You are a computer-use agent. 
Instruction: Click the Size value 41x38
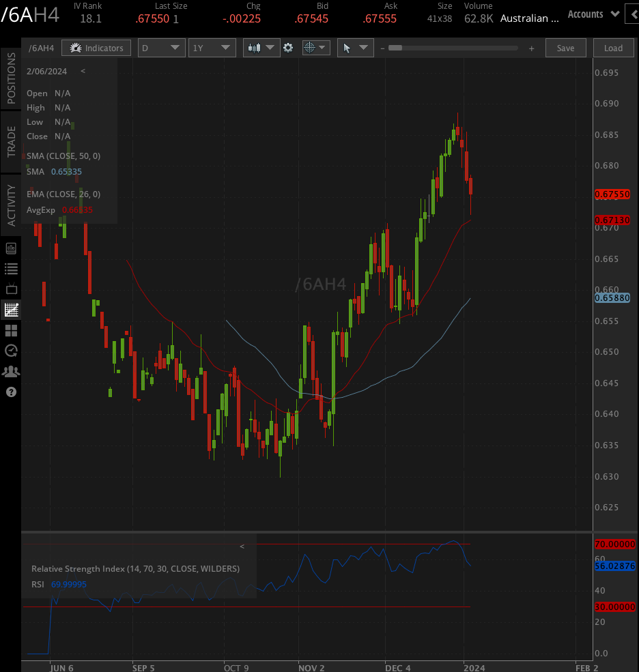tap(440, 19)
